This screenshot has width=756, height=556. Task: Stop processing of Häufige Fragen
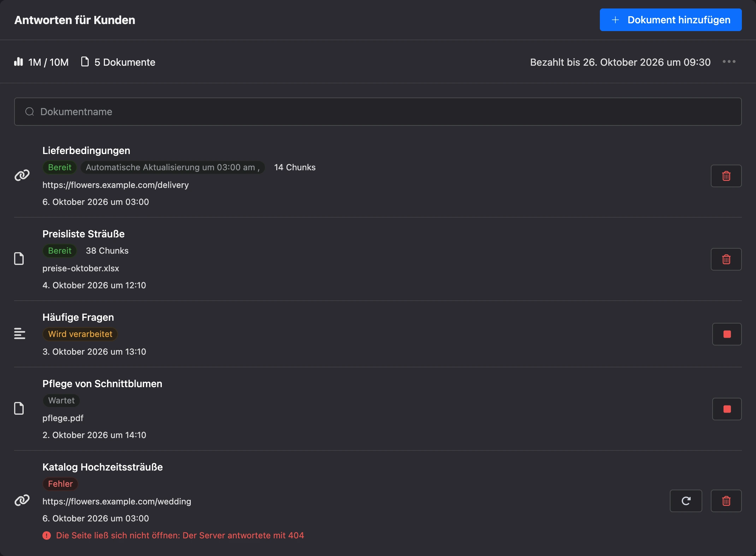click(x=727, y=334)
